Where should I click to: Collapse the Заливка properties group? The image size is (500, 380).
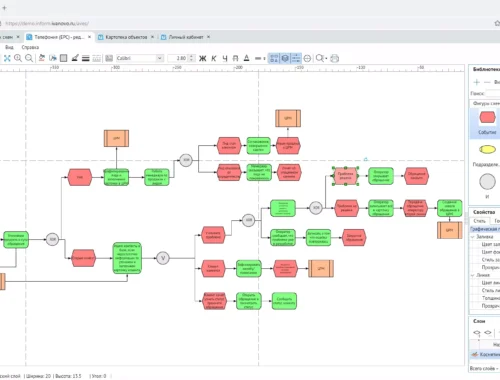[473, 237]
